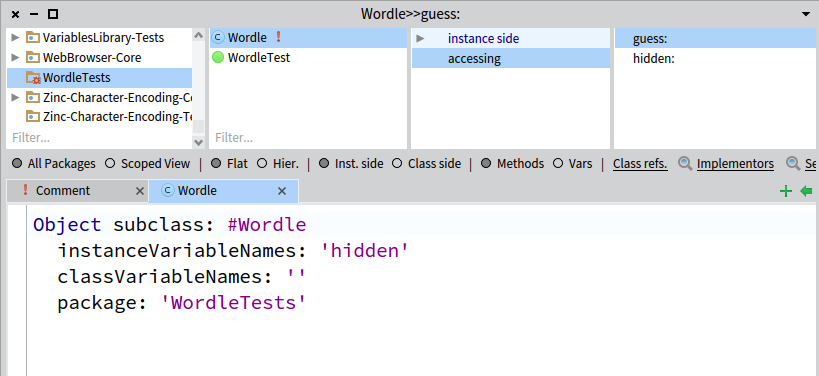Click the VariablesLibrary-Tests package icon
Screen dimensions: 819x376
click(x=33, y=38)
